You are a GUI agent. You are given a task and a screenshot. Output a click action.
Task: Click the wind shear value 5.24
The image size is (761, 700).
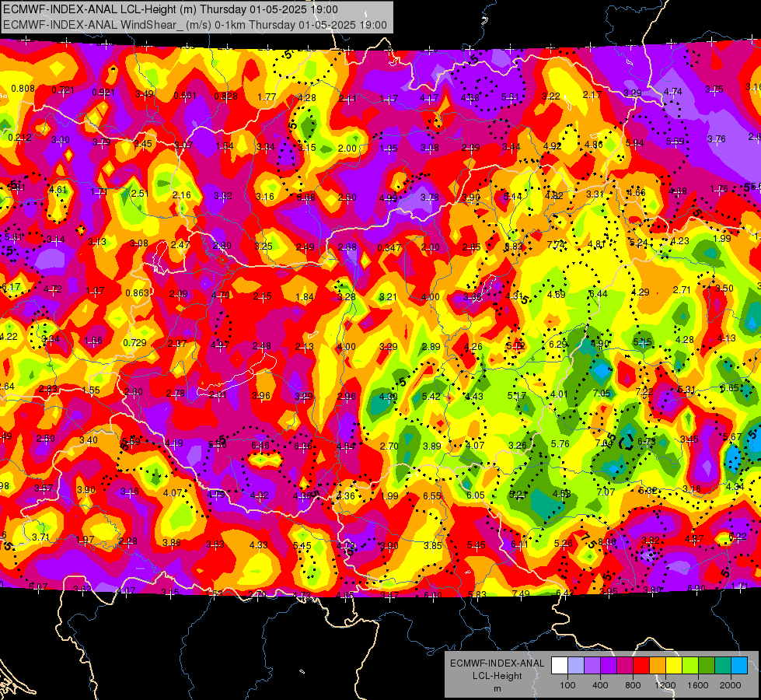[x=639, y=243]
